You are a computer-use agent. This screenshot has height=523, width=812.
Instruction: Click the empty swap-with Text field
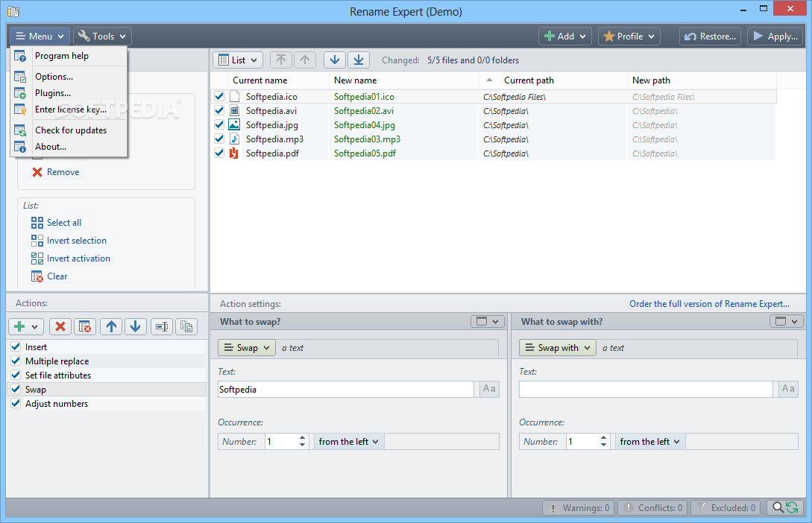pos(646,390)
